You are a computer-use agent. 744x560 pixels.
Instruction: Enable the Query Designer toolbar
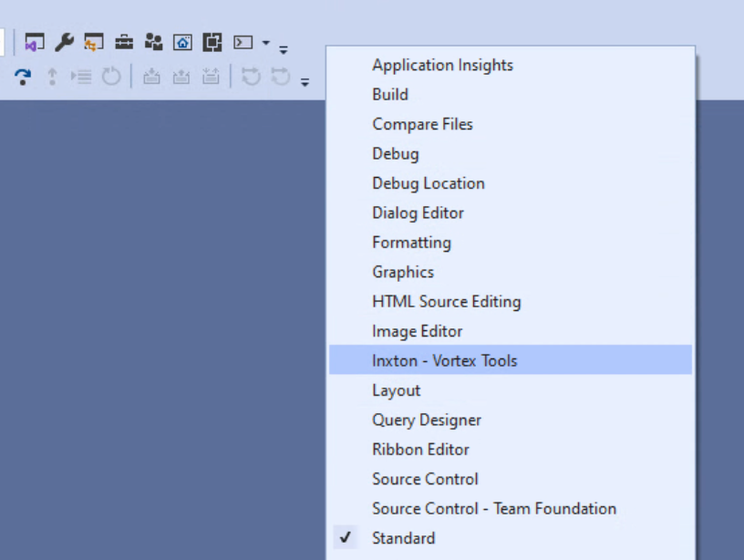511,420
